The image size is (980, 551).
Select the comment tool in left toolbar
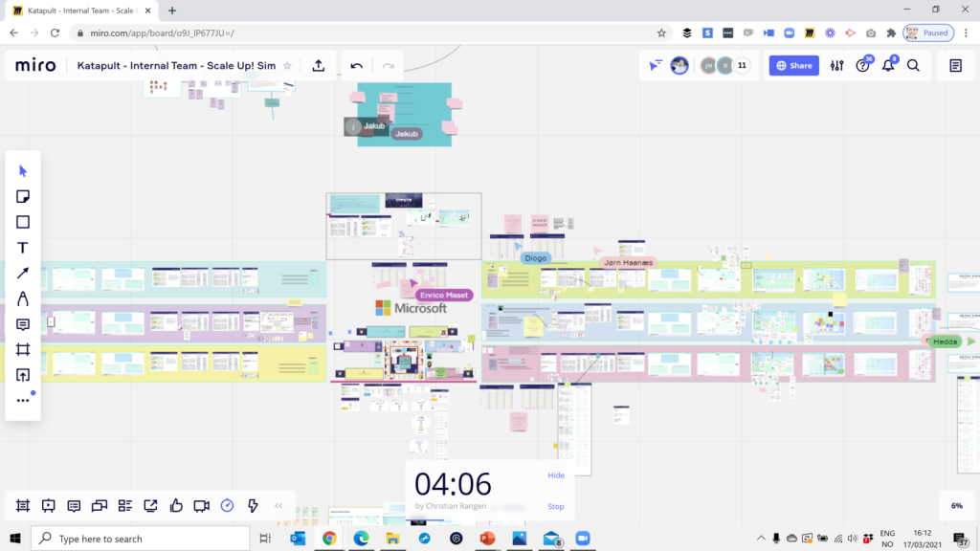pos(23,325)
